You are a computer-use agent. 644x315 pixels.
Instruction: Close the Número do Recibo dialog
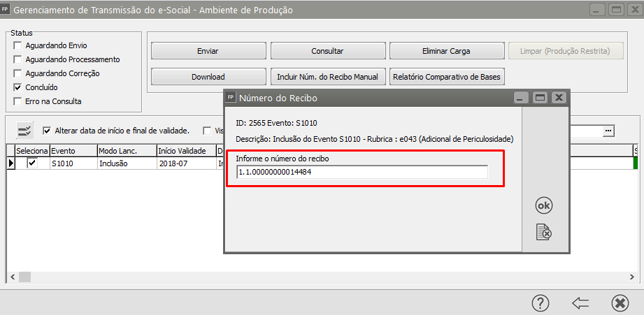point(559,98)
